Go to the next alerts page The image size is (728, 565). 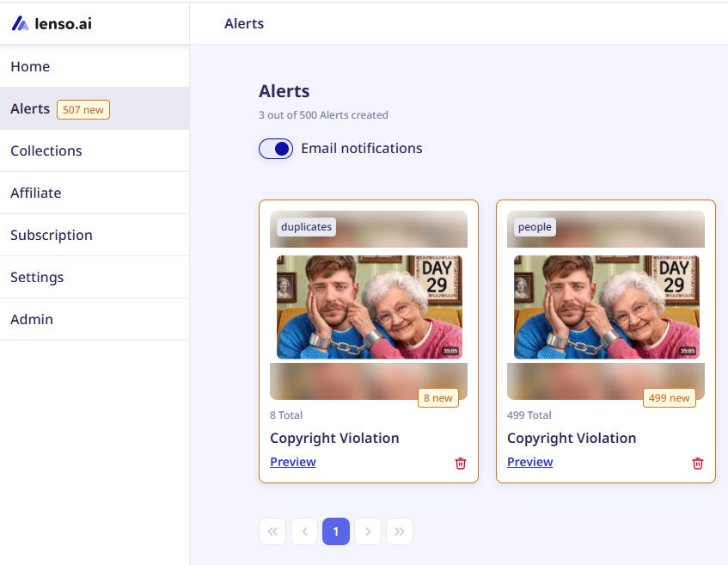(368, 531)
